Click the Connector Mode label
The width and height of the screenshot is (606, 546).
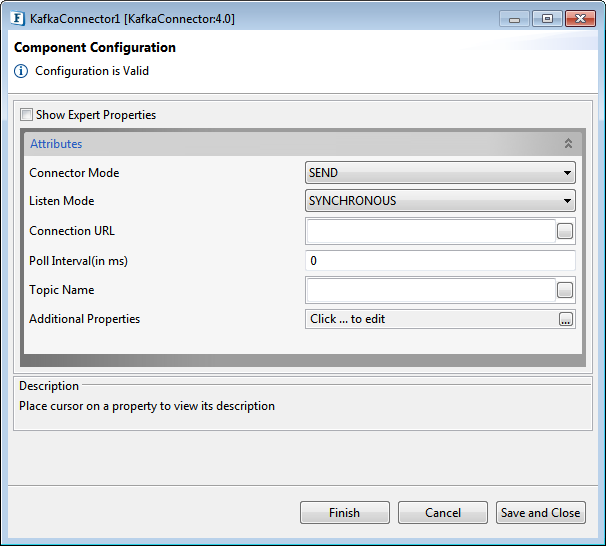pyautogui.click(x=74, y=173)
